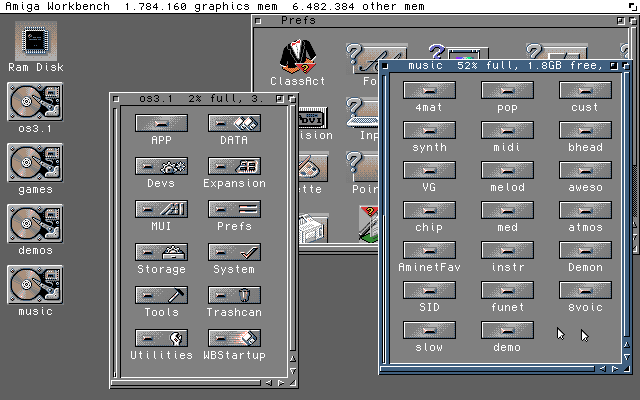Click the music window depth gadget
The image size is (640, 400).
[x=627, y=66]
